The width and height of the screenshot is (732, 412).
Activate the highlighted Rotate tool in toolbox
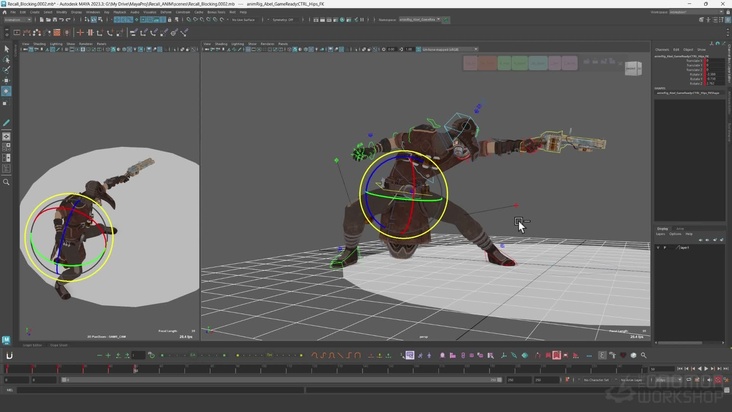6,91
